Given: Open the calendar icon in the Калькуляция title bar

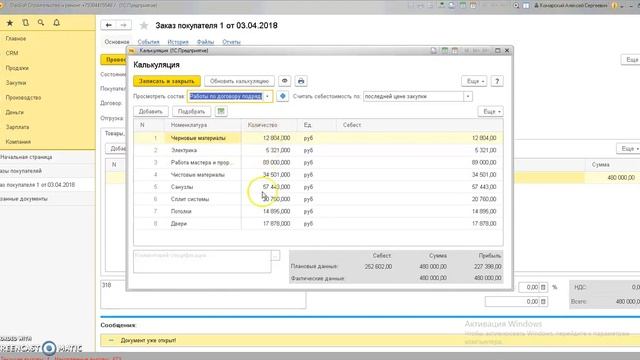Looking at the screenshot, I should (455, 51).
